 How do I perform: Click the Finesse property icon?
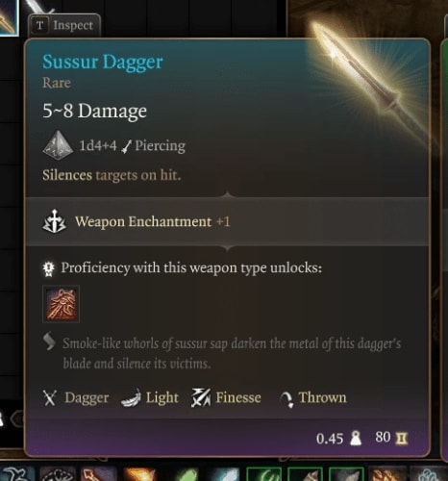[x=201, y=397]
